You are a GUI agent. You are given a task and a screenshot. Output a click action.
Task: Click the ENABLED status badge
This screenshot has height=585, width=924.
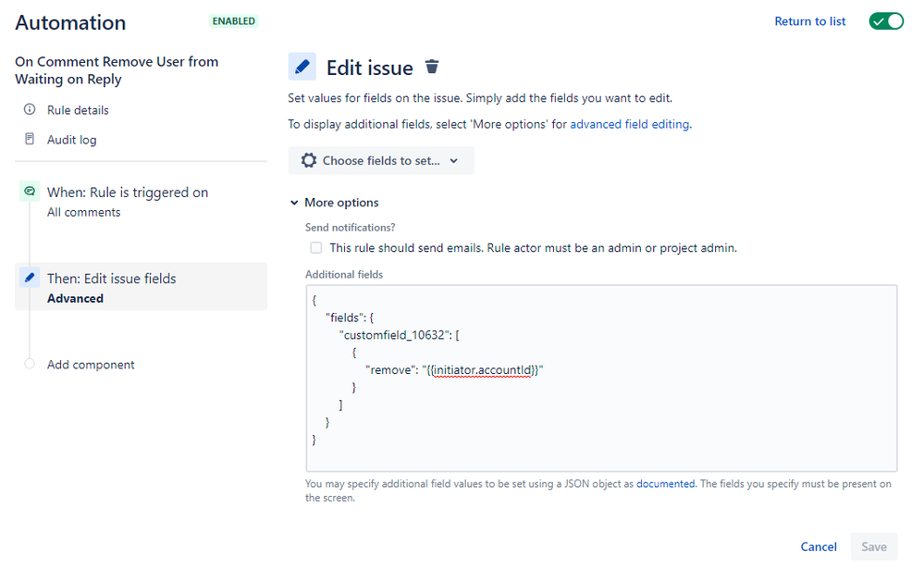pyautogui.click(x=233, y=19)
